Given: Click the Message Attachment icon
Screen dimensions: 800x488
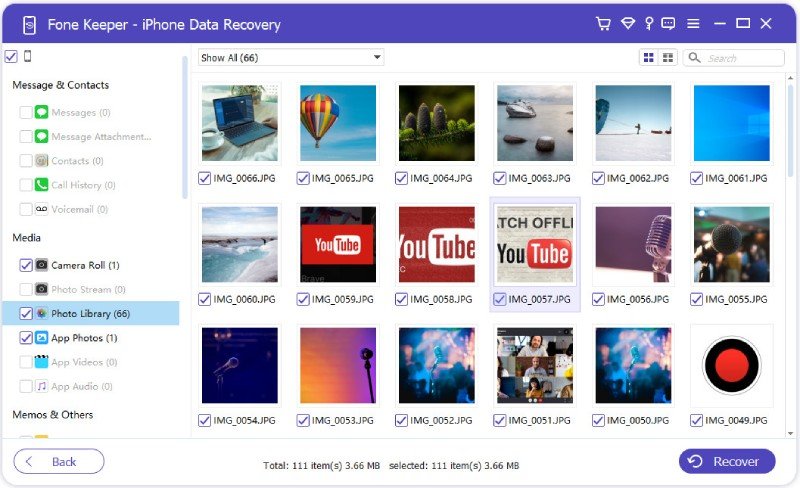Looking at the screenshot, I should tap(41, 136).
